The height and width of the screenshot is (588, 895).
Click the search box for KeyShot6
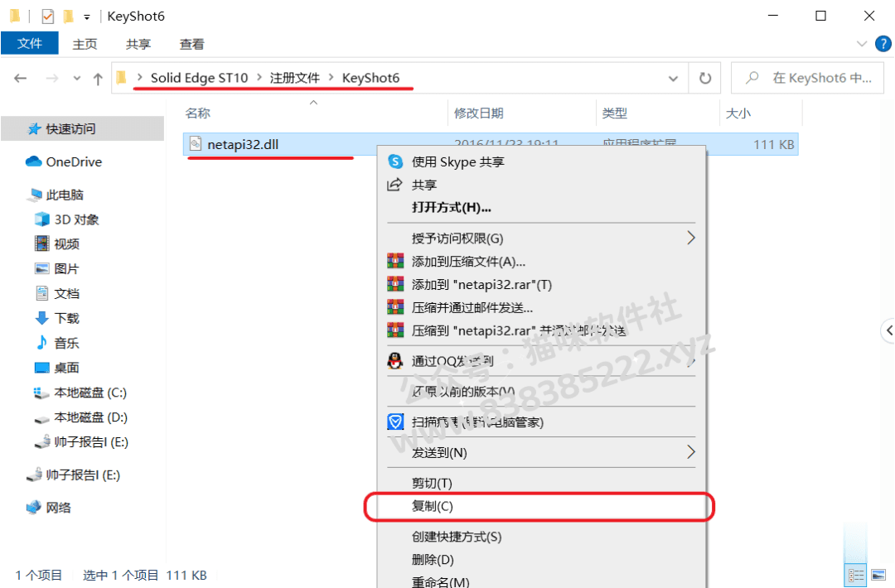coord(807,78)
